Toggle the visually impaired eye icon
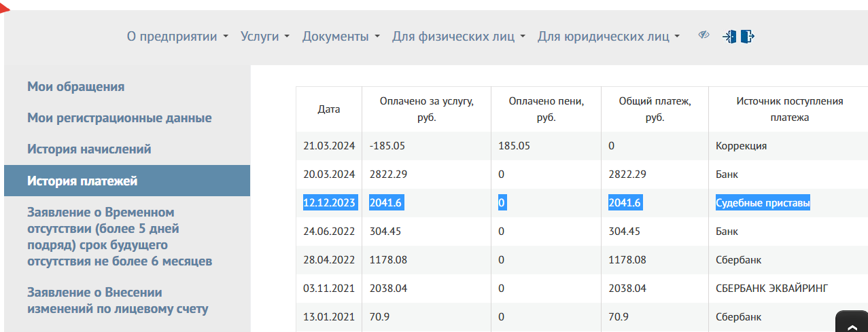 704,35
